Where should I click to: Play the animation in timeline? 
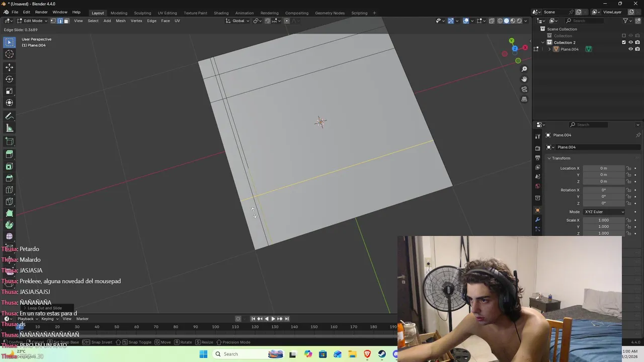click(x=273, y=319)
